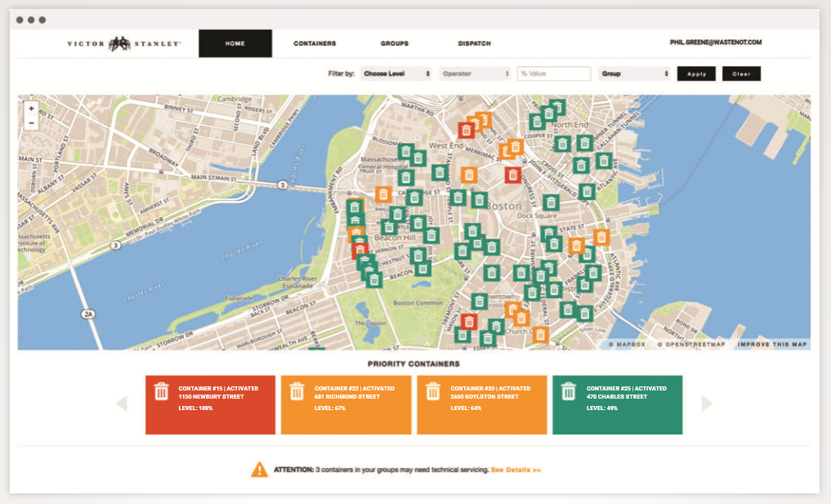Click trash icon on Container #20 card
Screen dimensions: 831x504
pos(433,391)
